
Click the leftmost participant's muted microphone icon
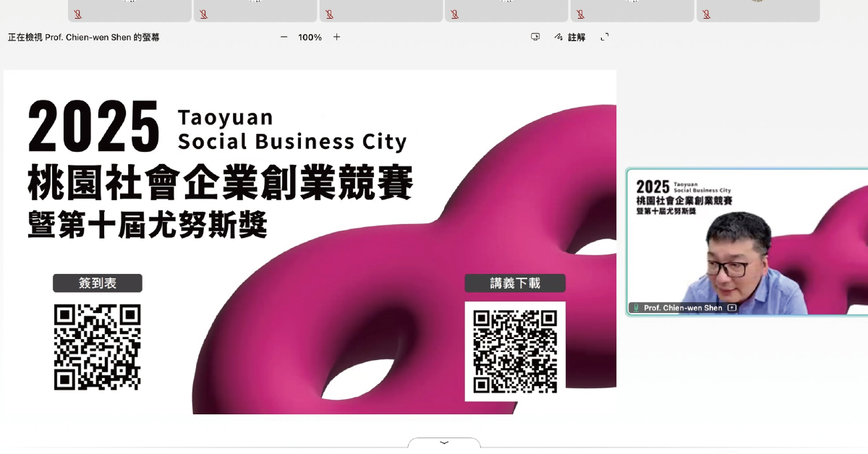tap(77, 14)
